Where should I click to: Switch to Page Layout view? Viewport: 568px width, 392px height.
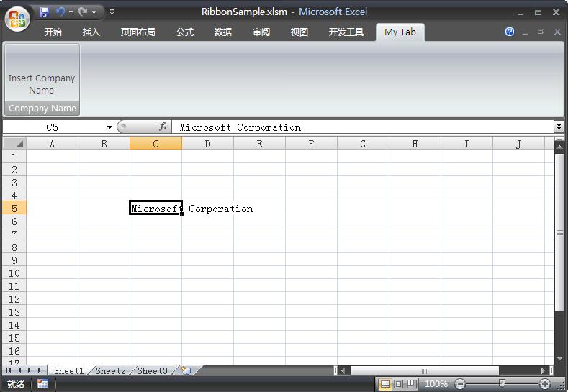(x=398, y=384)
